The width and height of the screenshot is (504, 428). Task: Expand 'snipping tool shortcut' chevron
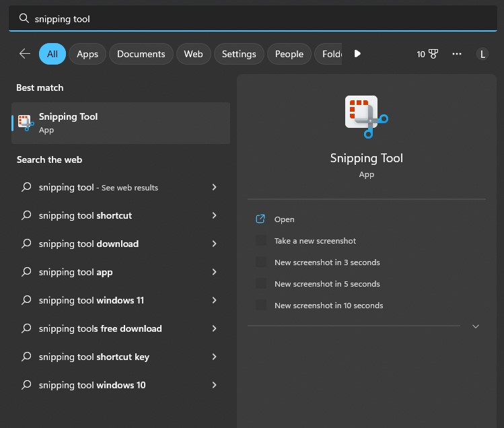(215, 215)
